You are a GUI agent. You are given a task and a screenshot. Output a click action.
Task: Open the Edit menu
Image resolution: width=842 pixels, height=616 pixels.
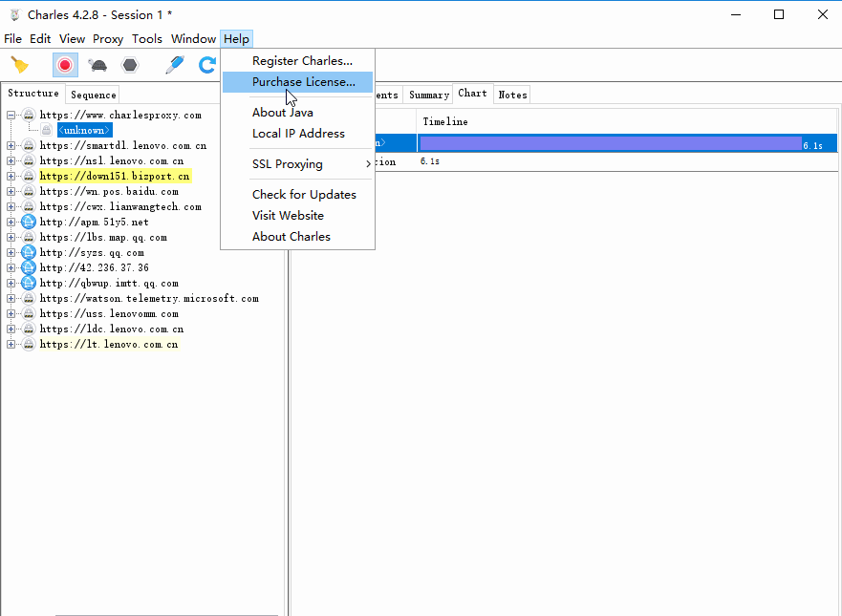(x=40, y=38)
